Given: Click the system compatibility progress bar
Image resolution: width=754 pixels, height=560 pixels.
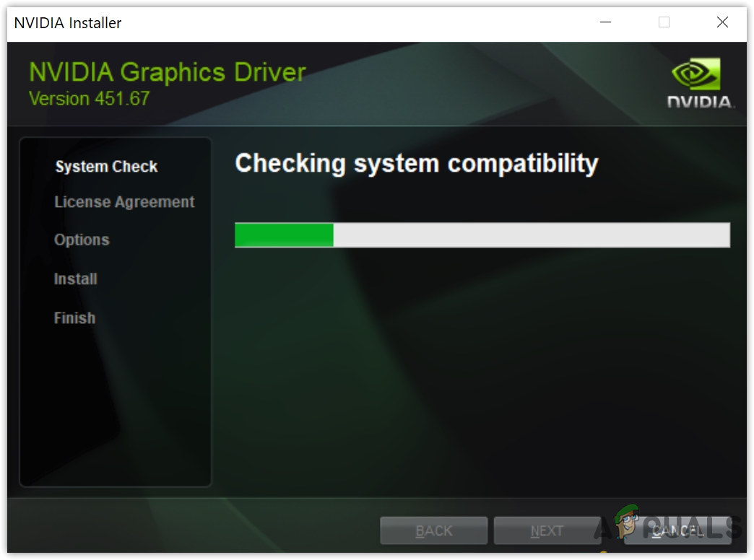Looking at the screenshot, I should pyautogui.click(x=482, y=235).
